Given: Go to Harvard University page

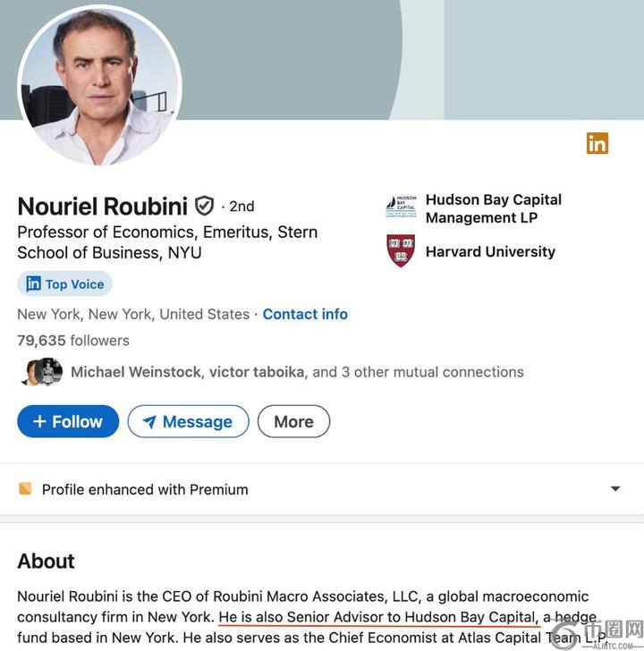Looking at the screenshot, I should pos(490,252).
